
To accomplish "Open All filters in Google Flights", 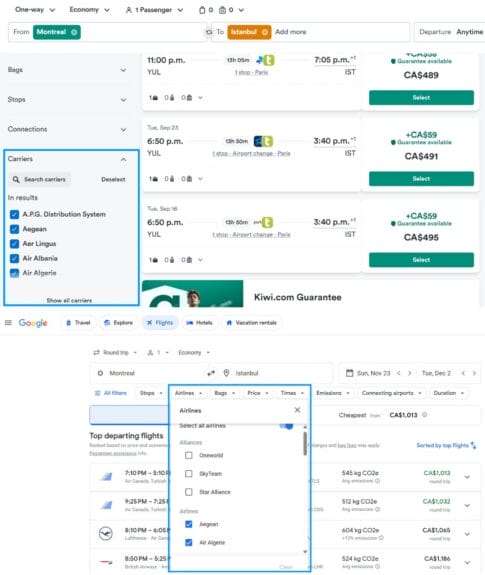I will click(x=111, y=393).
